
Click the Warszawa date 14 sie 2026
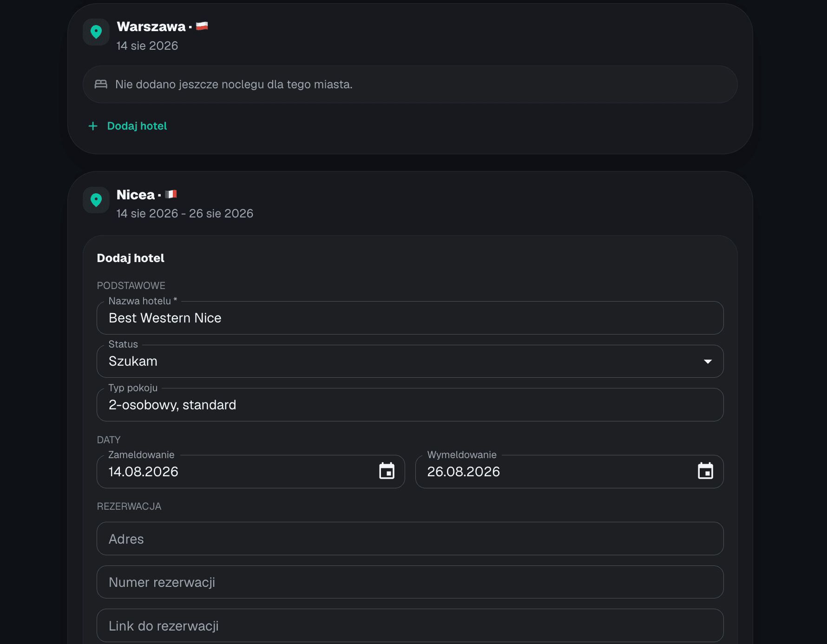[147, 46]
